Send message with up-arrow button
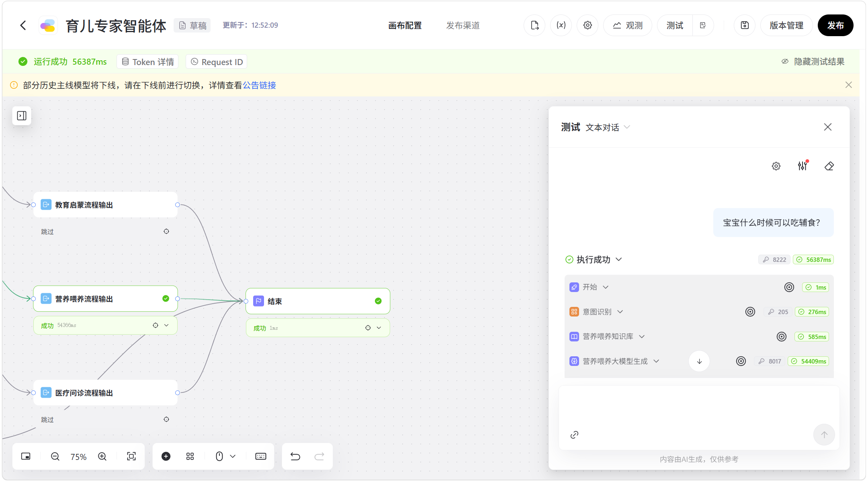868x482 pixels. 824,435
